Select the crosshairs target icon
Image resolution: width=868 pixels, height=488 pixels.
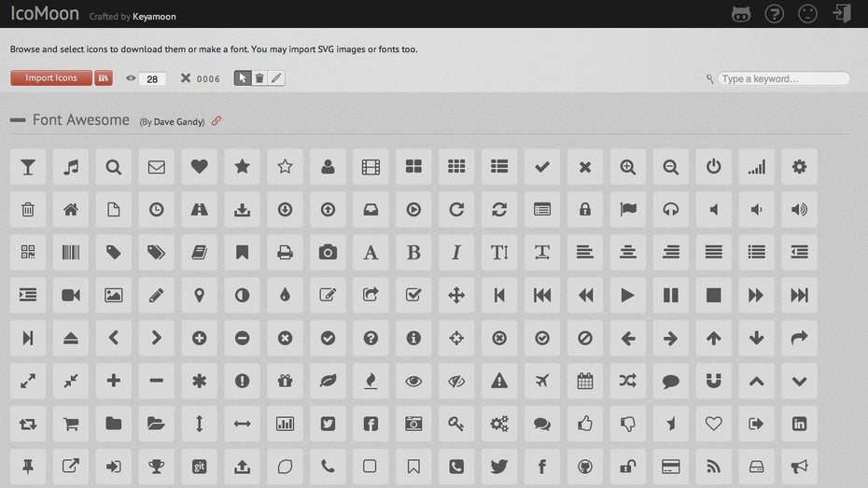point(456,338)
